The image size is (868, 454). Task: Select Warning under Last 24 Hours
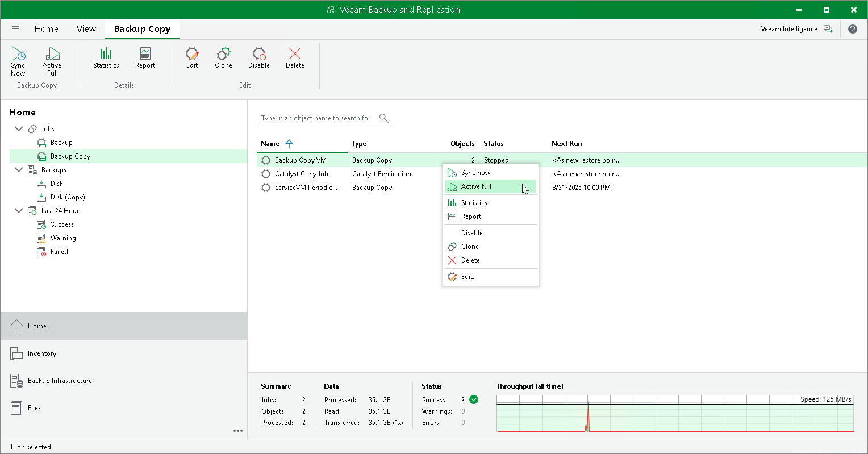pos(63,238)
